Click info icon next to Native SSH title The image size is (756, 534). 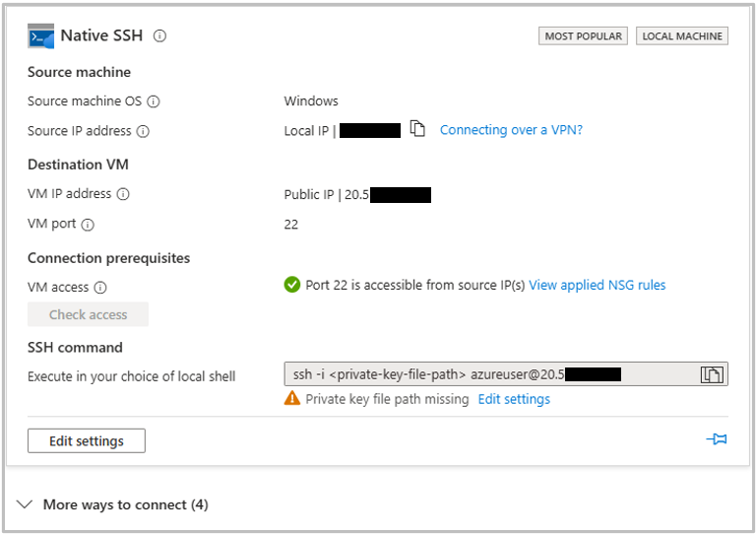[159, 36]
